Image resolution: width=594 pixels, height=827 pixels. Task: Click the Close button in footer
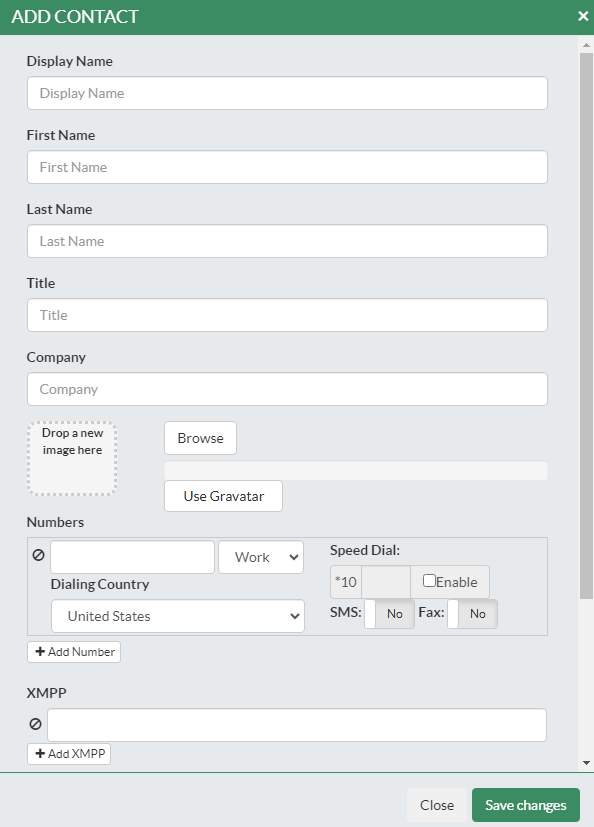437,805
